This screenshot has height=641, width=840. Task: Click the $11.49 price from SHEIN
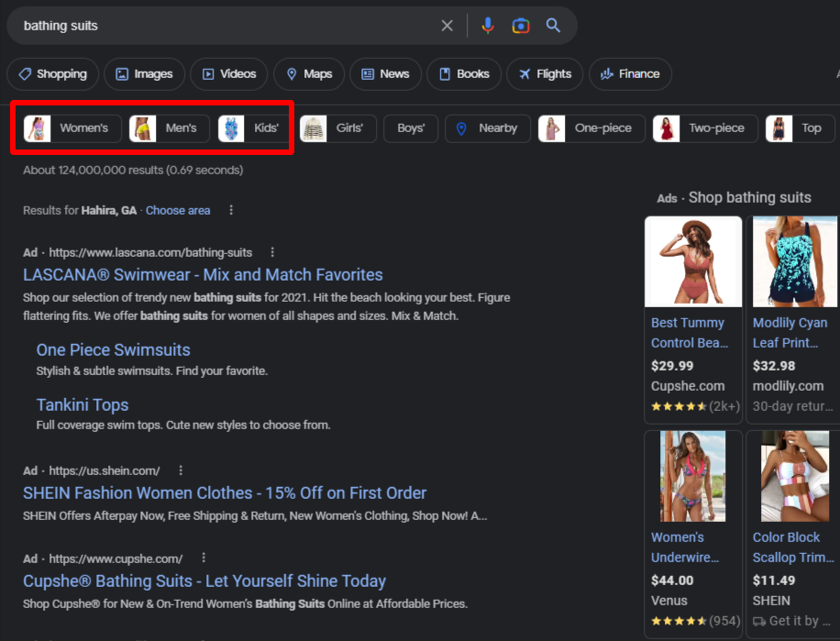pos(774,580)
